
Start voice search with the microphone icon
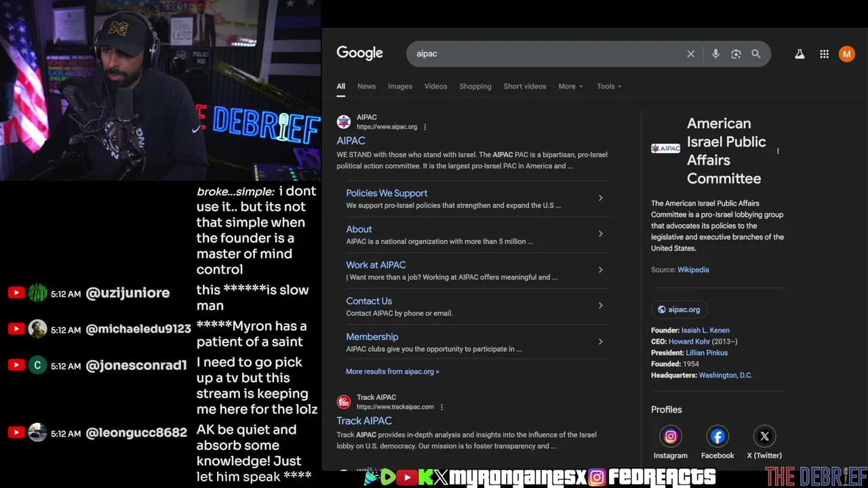point(715,54)
